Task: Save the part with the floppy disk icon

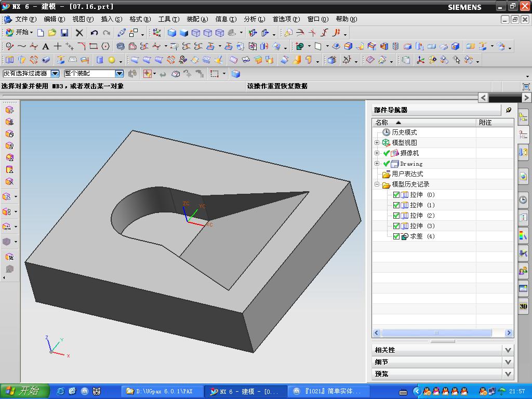Action: click(x=64, y=33)
